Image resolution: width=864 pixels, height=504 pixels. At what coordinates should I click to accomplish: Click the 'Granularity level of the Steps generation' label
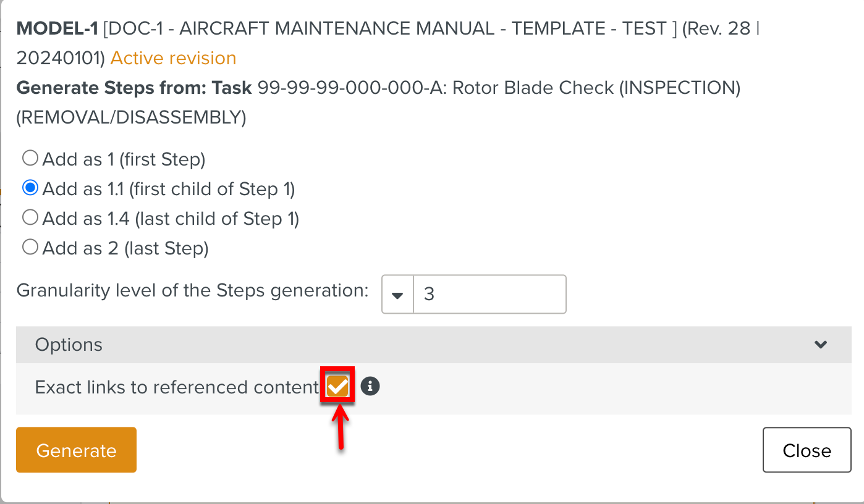[192, 290]
